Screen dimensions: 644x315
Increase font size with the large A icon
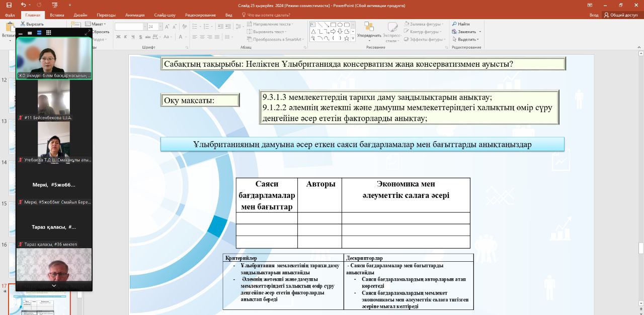click(166, 27)
